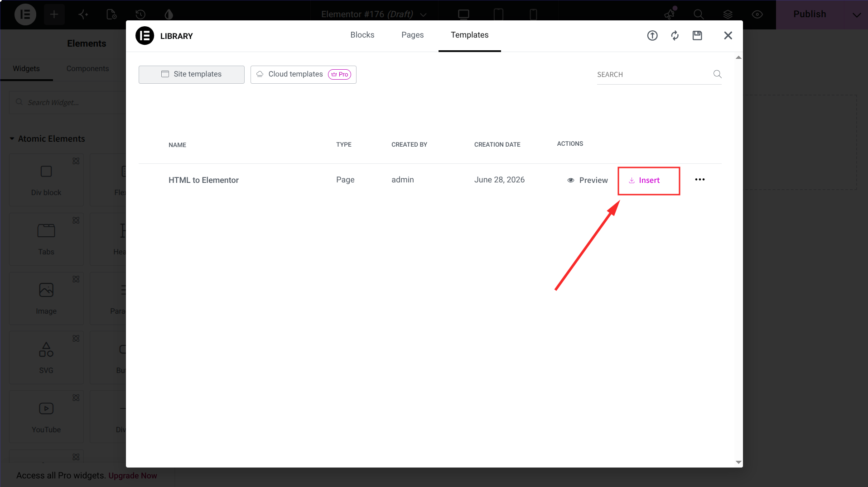The image size is (868, 487).
Task: Switch to the Blocks tab
Action: 362,35
